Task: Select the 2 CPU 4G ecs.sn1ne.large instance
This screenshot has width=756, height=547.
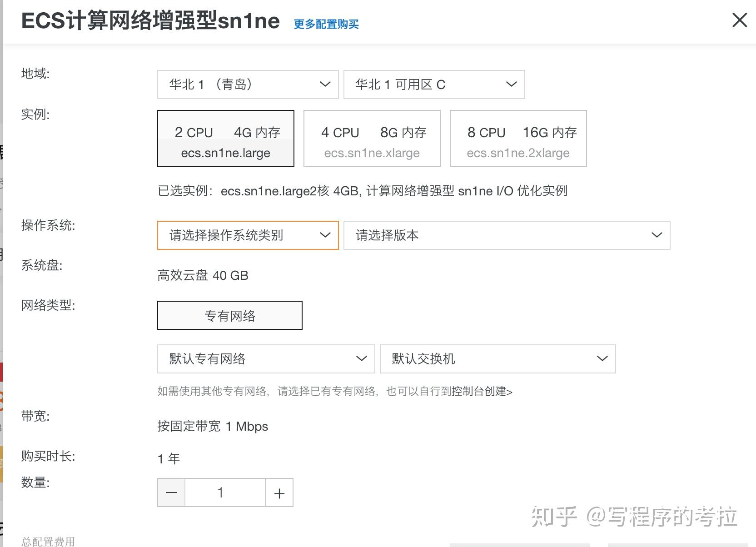Action: [226, 139]
